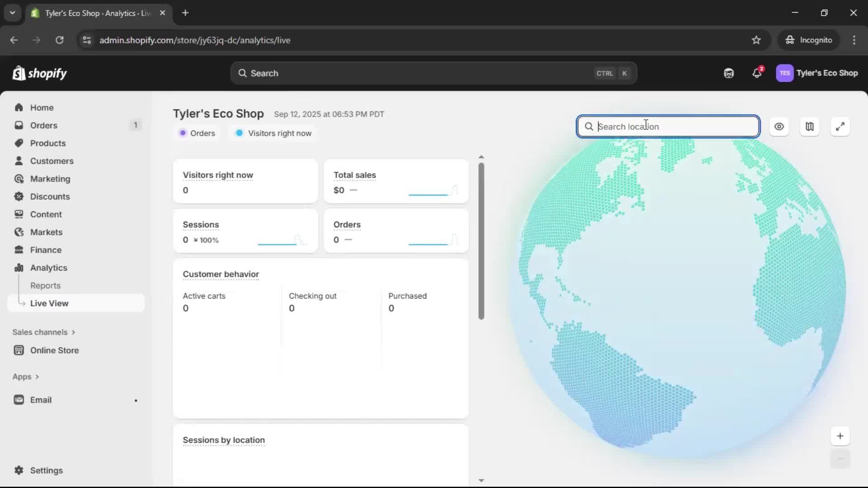868x488 pixels.
Task: Zoom in the globe with plus button
Action: pos(840,436)
